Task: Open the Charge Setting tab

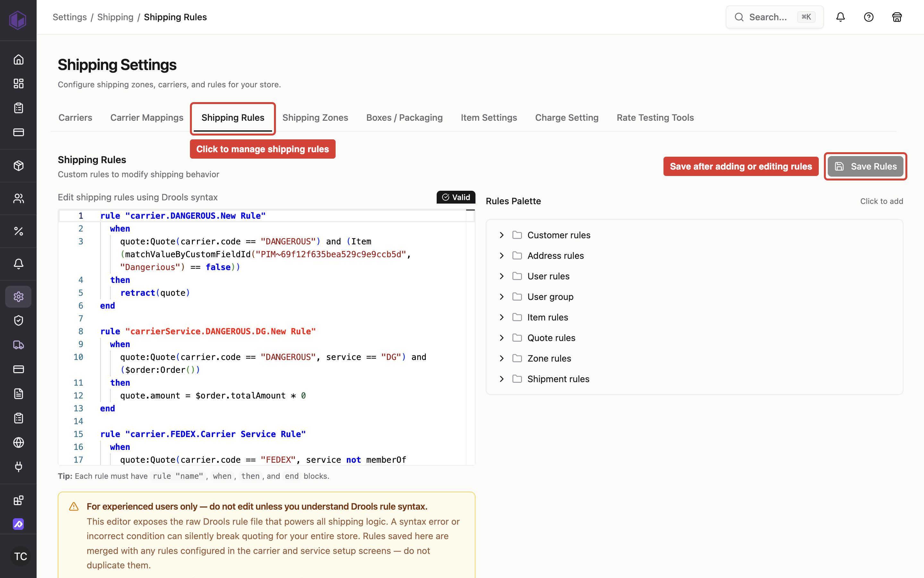Action: pyautogui.click(x=567, y=118)
